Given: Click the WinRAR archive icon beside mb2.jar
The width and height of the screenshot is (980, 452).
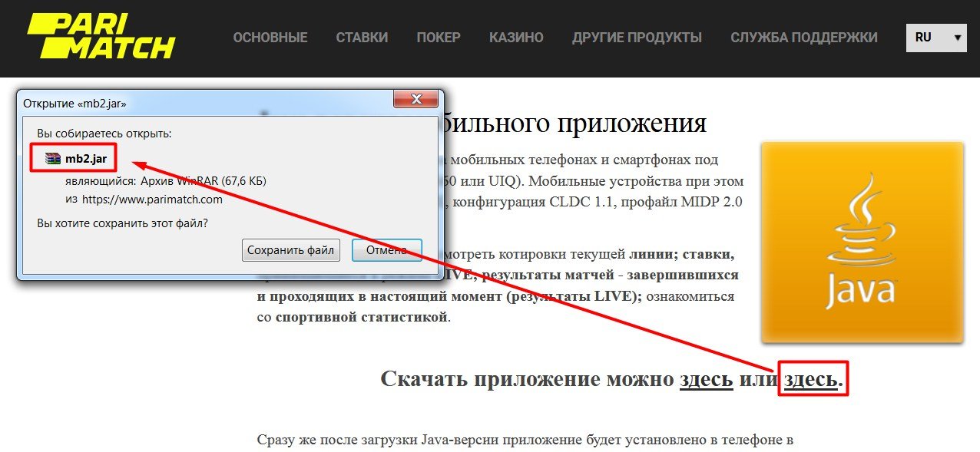Looking at the screenshot, I should click(52, 159).
